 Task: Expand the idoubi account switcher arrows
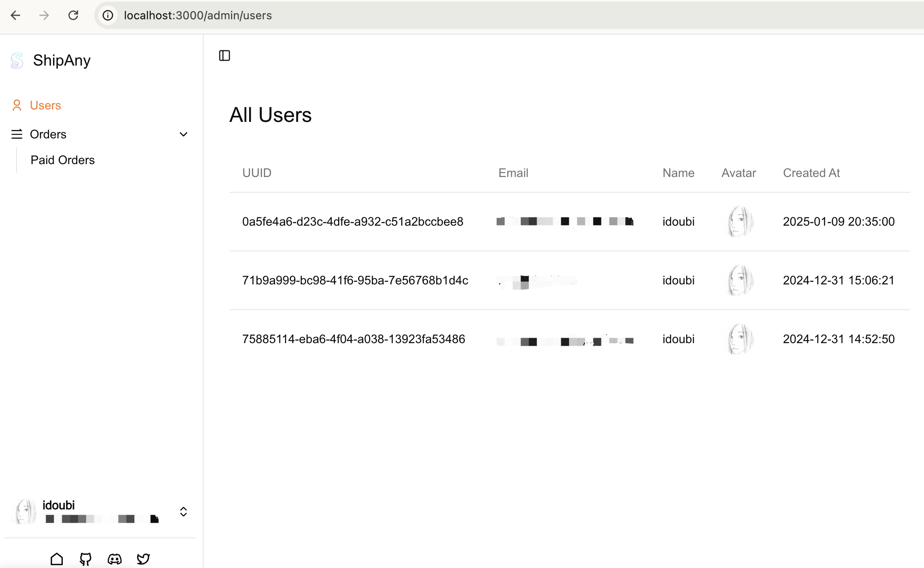184,512
